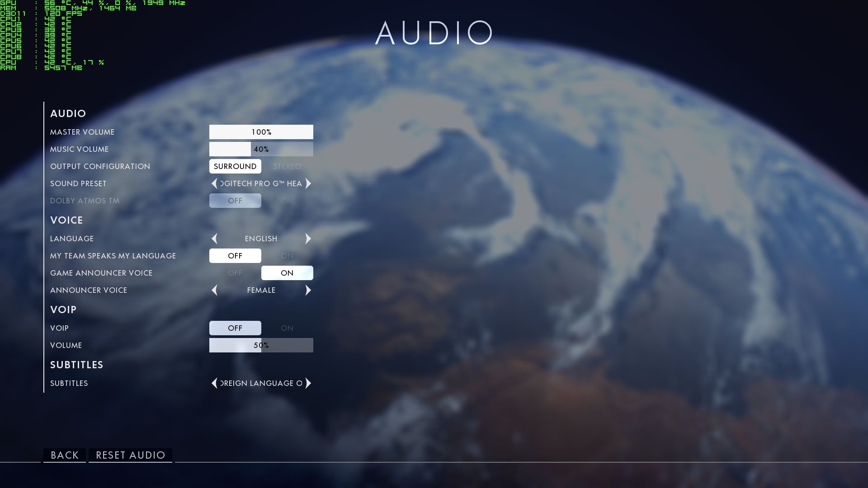
Task: Turn Game Announcer Voice off
Action: (235, 273)
